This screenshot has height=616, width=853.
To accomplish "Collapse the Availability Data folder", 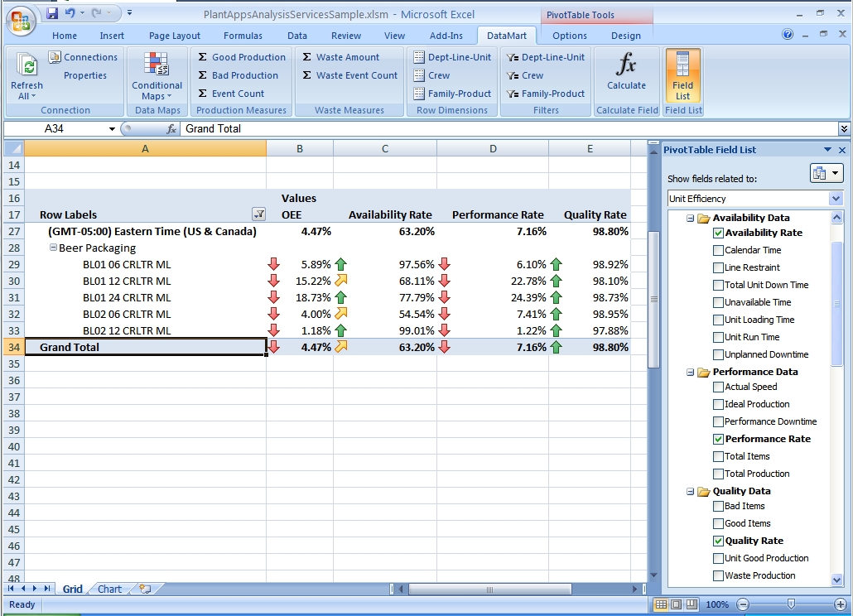I will point(690,219).
